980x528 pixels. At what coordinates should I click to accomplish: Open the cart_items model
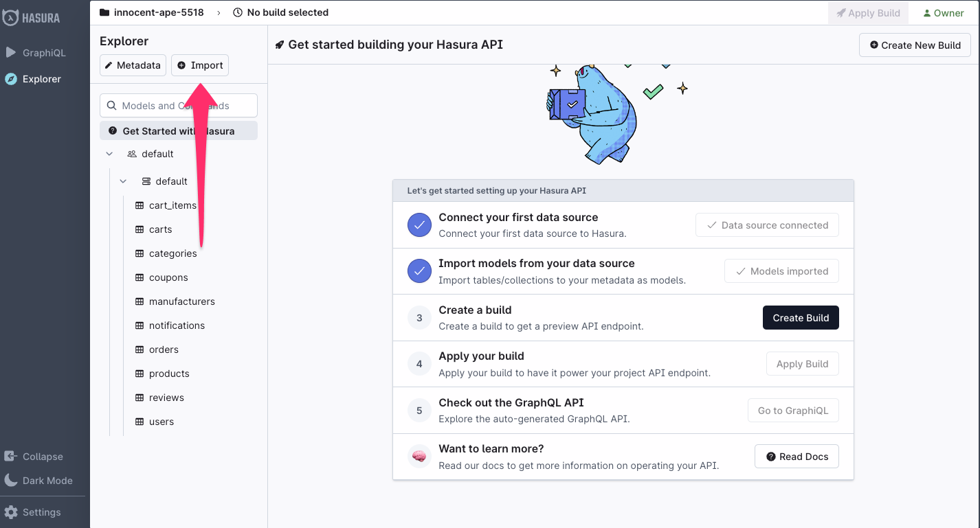pos(172,205)
